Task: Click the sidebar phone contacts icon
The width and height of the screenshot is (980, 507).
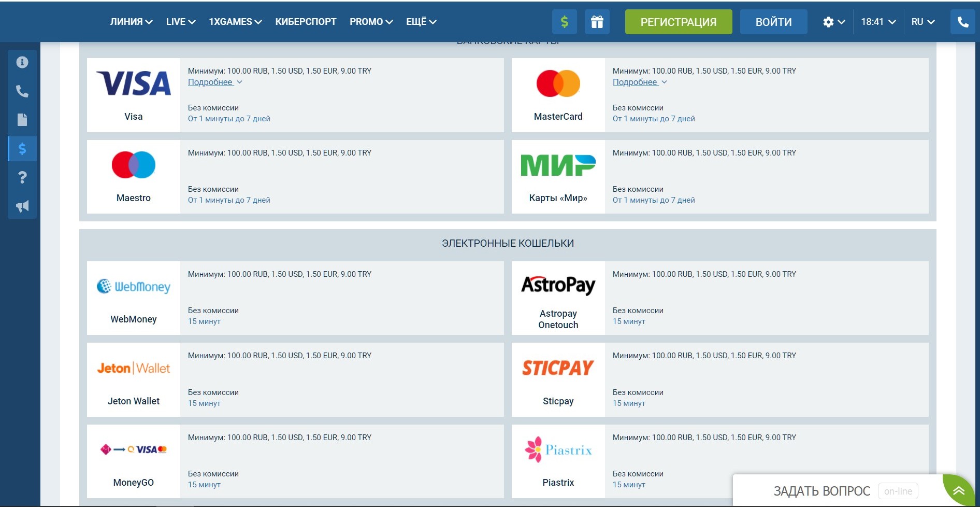Action: pos(22,91)
